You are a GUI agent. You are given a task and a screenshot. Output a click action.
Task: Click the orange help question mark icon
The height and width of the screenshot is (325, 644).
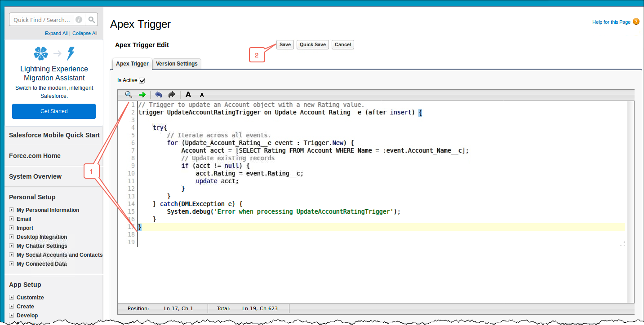coord(636,22)
